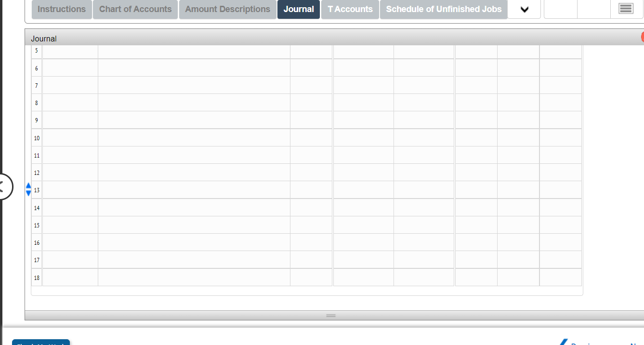Click the blue down arrow beside row 13
This screenshot has width=644, height=345.
[x=28, y=191]
